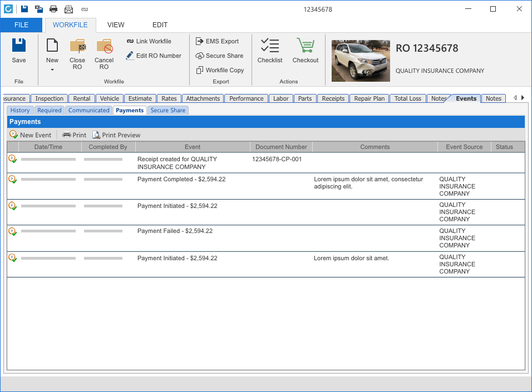The height and width of the screenshot is (392, 532).
Task: Click the Save icon in the ribbon
Action: 19,46
